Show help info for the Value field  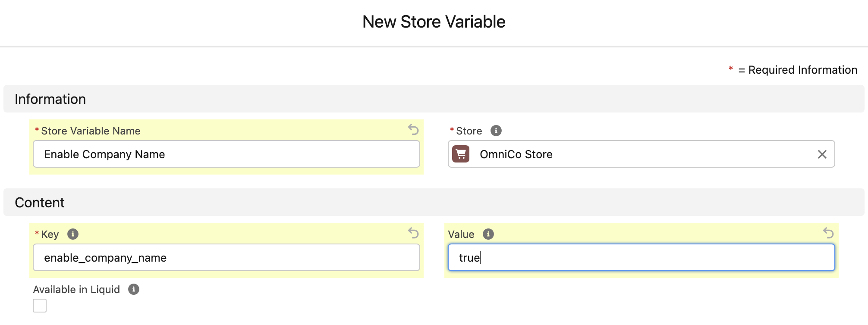[x=488, y=234]
